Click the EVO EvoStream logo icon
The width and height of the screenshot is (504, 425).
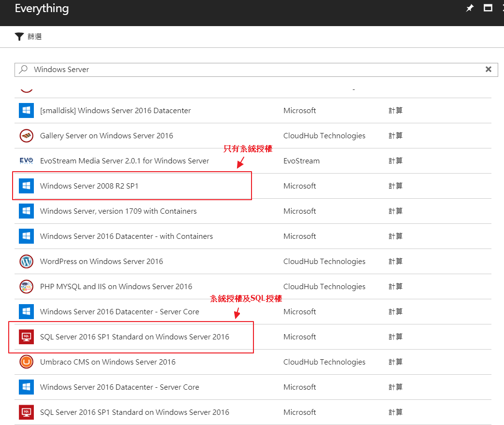coord(26,161)
